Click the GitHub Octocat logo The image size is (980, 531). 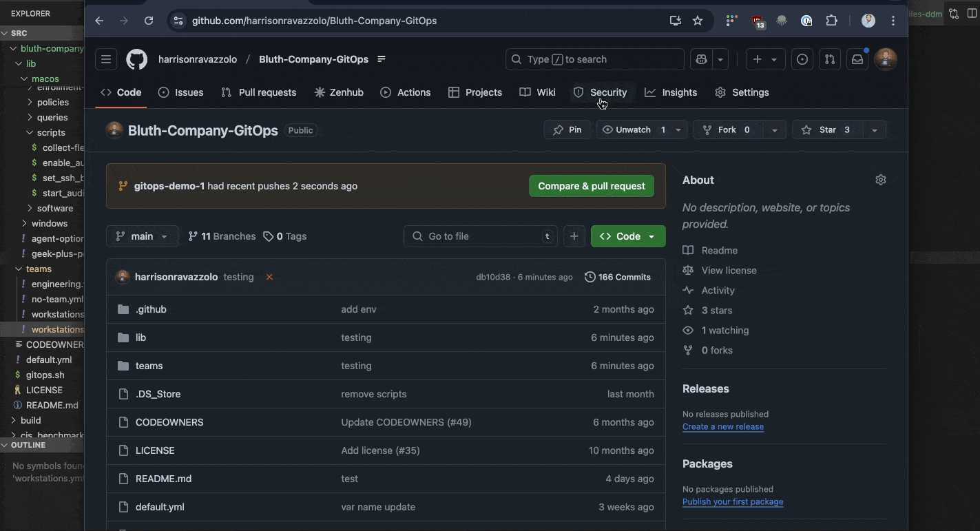click(137, 59)
